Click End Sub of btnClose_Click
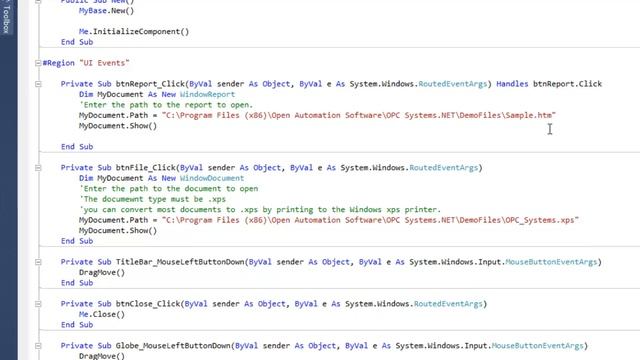Image resolution: width=640 pixels, height=360 pixels. point(77,325)
